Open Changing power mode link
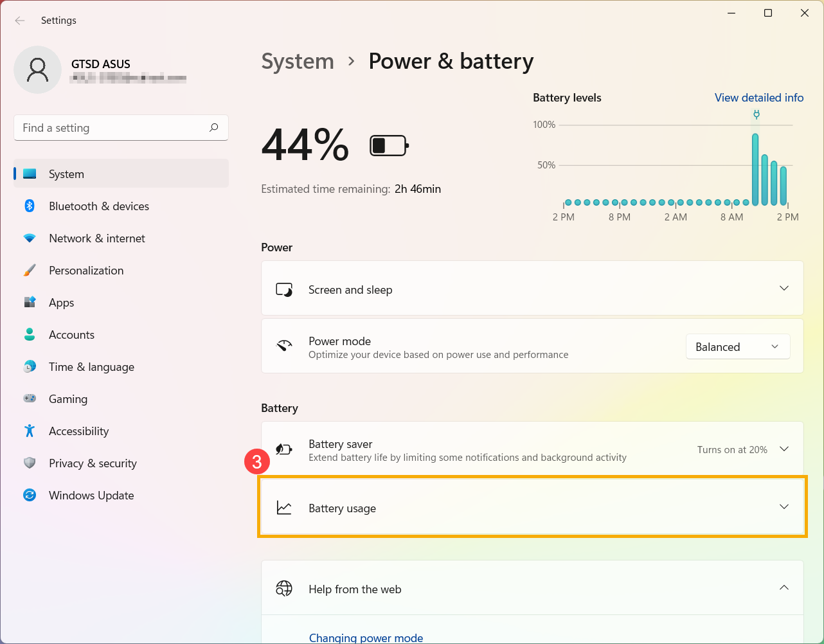The height and width of the screenshot is (644, 824). point(366,638)
